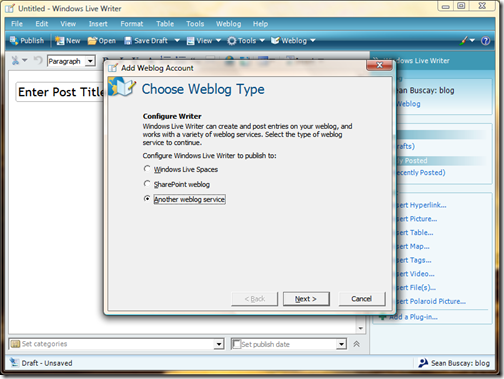The height and width of the screenshot is (379, 504).
Task: Click Recently Posted link in sidebar
Action: (x=420, y=173)
